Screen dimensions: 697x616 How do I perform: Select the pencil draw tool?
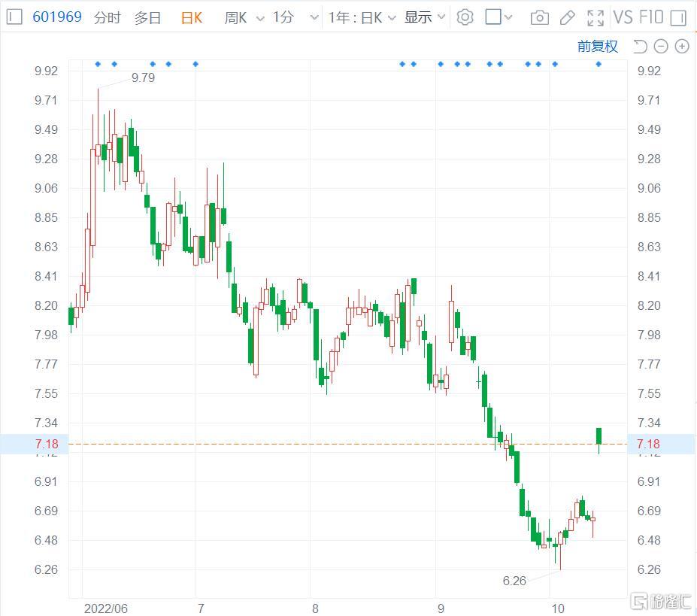point(567,18)
